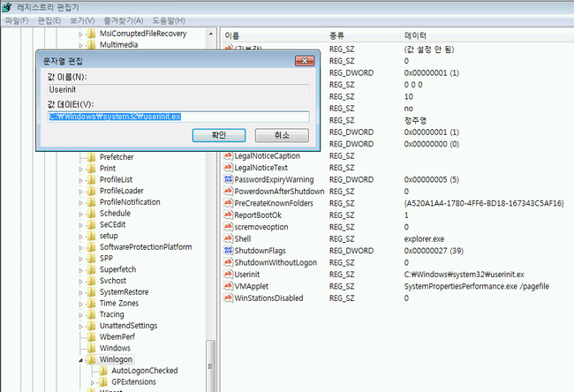Select the Multimedia folder icon
The width and height of the screenshot is (574, 392).
(92, 45)
